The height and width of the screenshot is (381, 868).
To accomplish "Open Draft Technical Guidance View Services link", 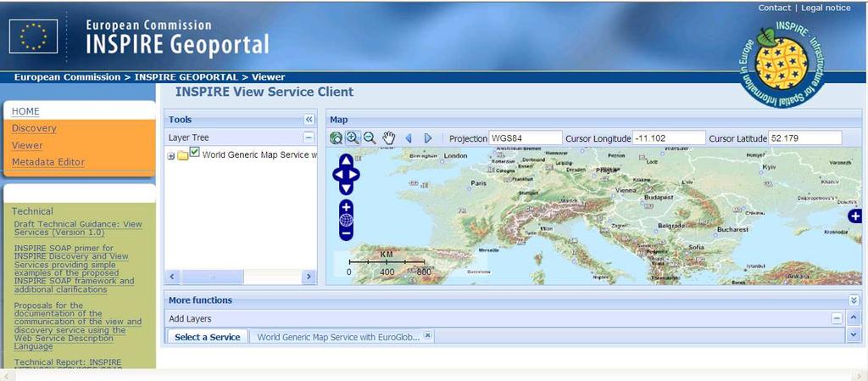I will pyautogui.click(x=78, y=228).
